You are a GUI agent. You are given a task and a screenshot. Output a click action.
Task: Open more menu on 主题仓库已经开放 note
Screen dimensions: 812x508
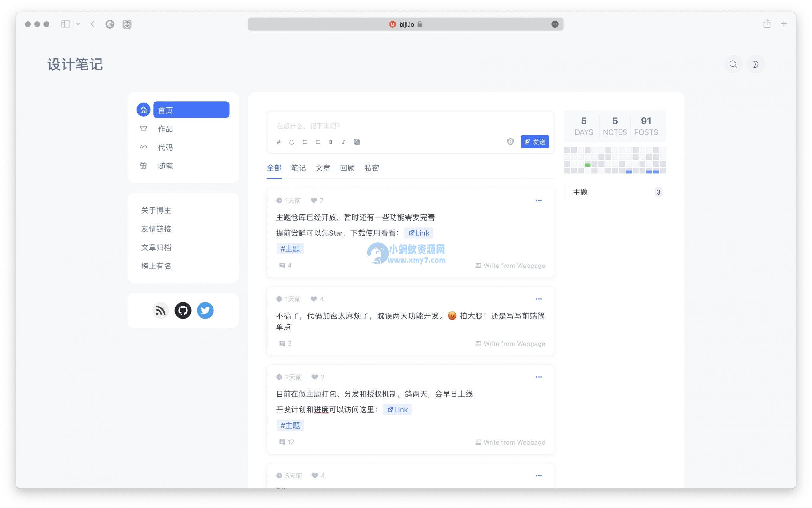pyautogui.click(x=539, y=201)
